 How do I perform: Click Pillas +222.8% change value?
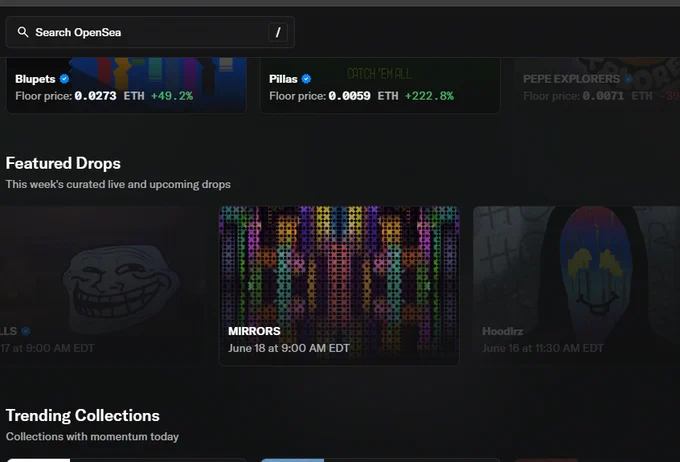429,96
